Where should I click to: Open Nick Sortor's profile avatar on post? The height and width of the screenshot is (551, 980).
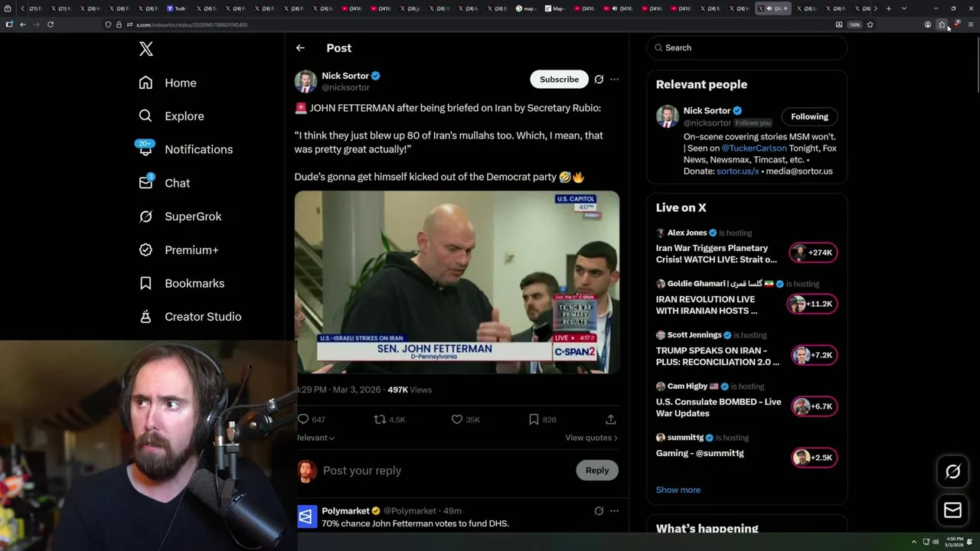click(305, 81)
